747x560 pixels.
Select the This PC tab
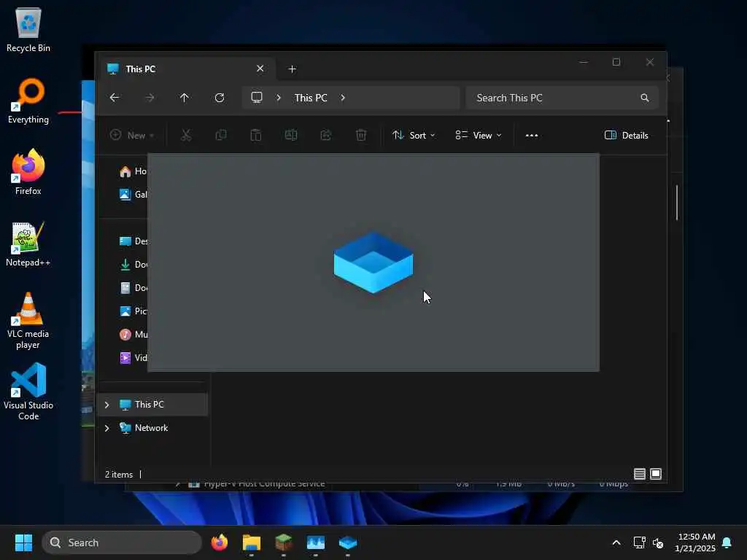[186, 69]
